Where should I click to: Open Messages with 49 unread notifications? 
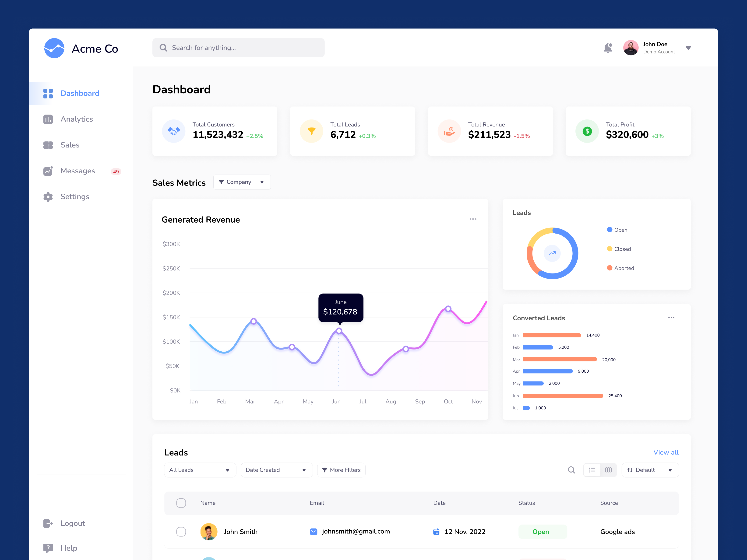coord(48,171)
